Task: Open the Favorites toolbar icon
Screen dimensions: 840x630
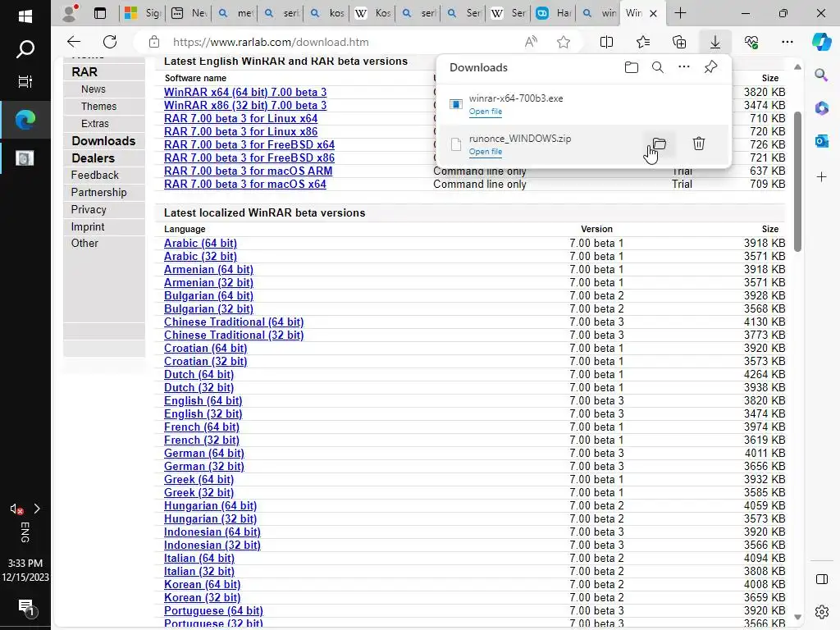Action: [x=643, y=42]
